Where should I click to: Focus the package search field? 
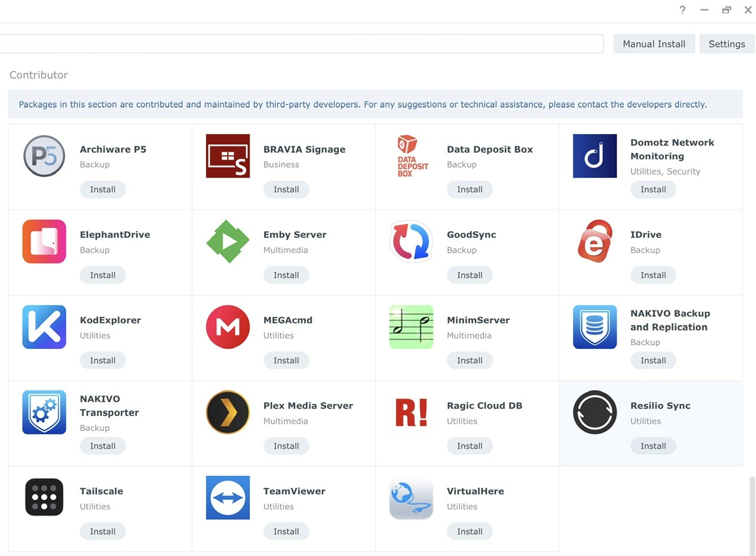(301, 44)
